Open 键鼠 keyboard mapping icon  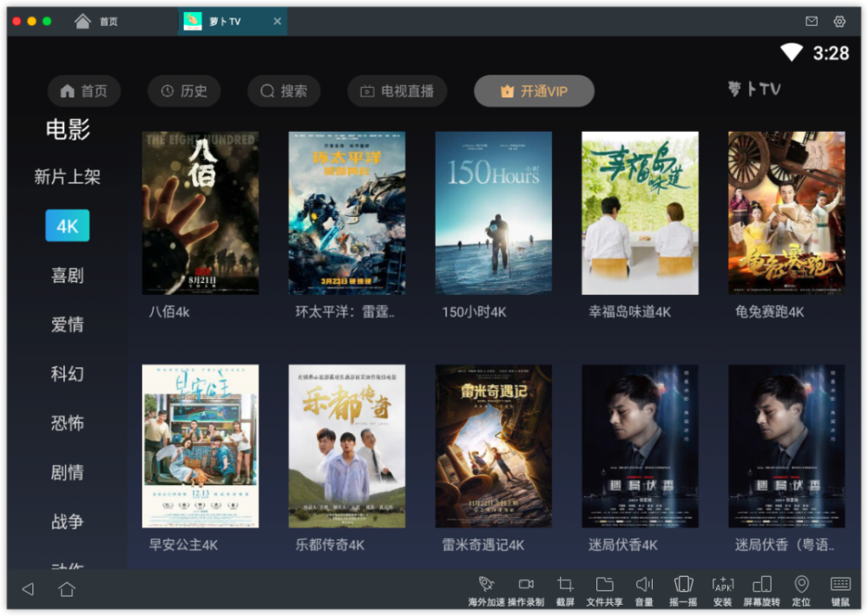tap(840, 584)
